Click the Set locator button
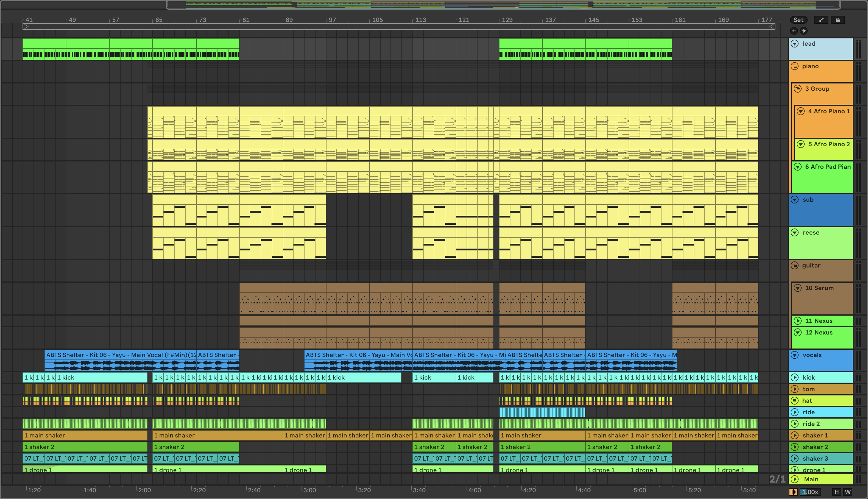The width and height of the screenshot is (868, 499). [x=799, y=20]
